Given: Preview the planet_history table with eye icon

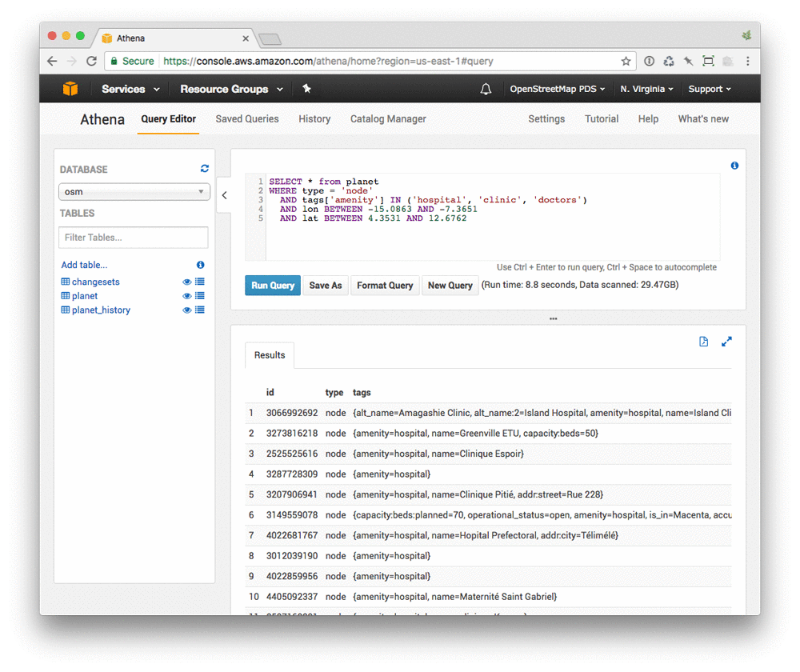Looking at the screenshot, I should pyautogui.click(x=186, y=310).
